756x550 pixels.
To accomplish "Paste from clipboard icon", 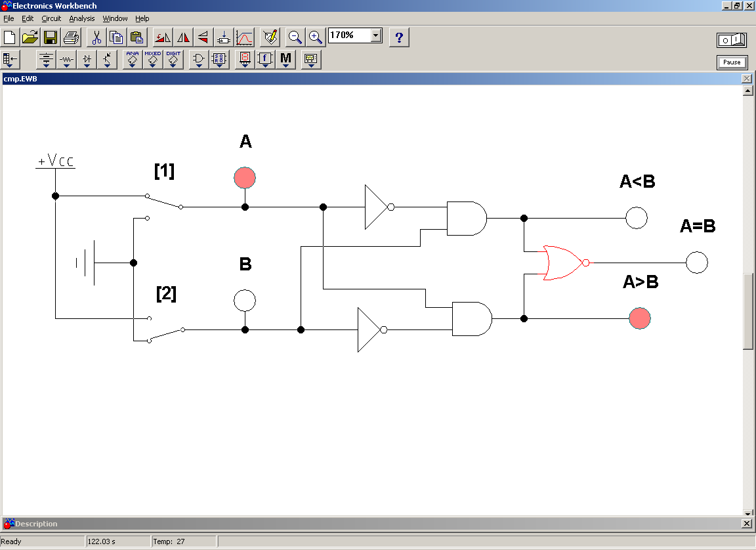I will tap(137, 37).
